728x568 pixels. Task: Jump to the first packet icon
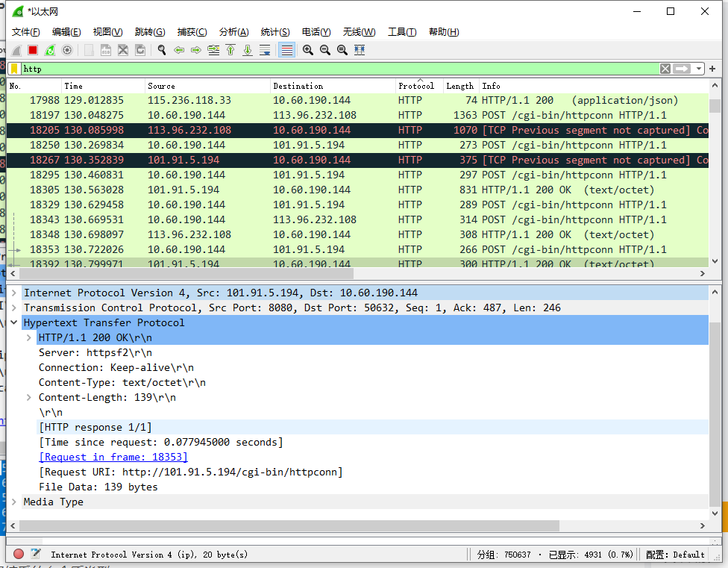[x=230, y=50]
